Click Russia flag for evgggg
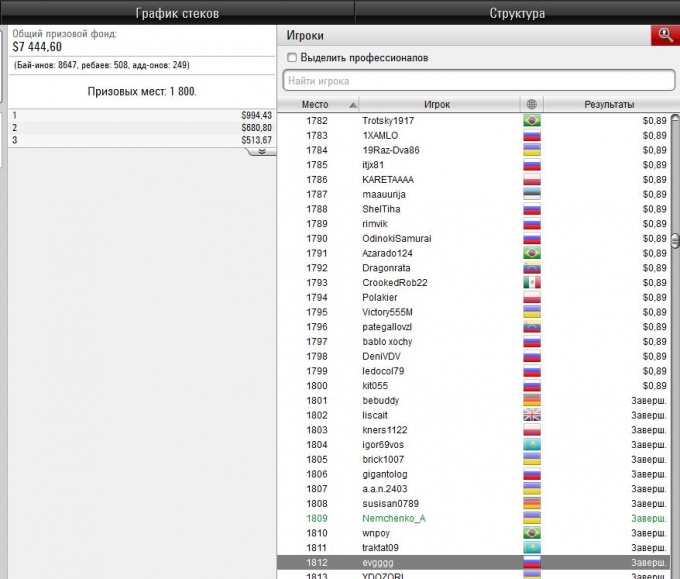680x579 pixels. coord(532,563)
